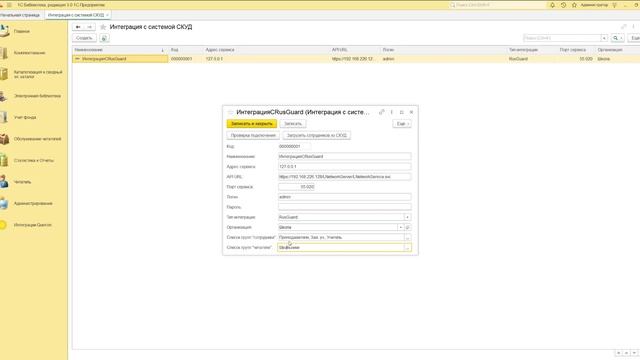The image size is (640, 360).
Task: Click the Логин input field
Action: click(x=344, y=197)
